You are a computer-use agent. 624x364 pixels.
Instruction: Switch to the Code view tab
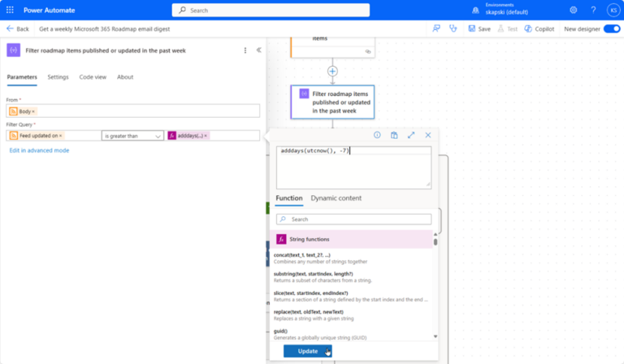click(x=93, y=77)
